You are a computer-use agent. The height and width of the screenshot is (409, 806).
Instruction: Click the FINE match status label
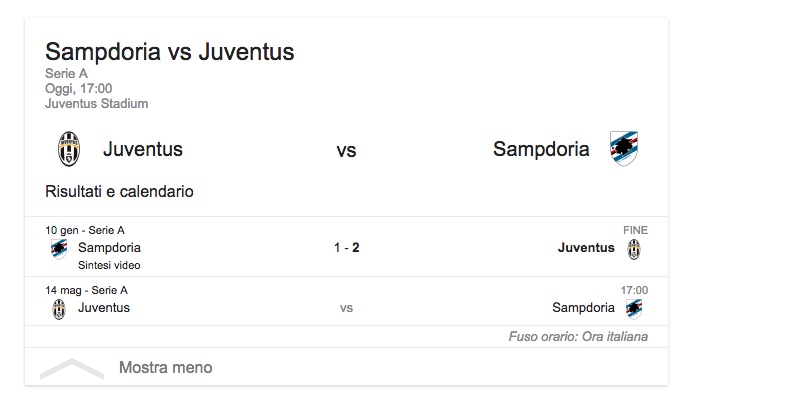(x=635, y=230)
